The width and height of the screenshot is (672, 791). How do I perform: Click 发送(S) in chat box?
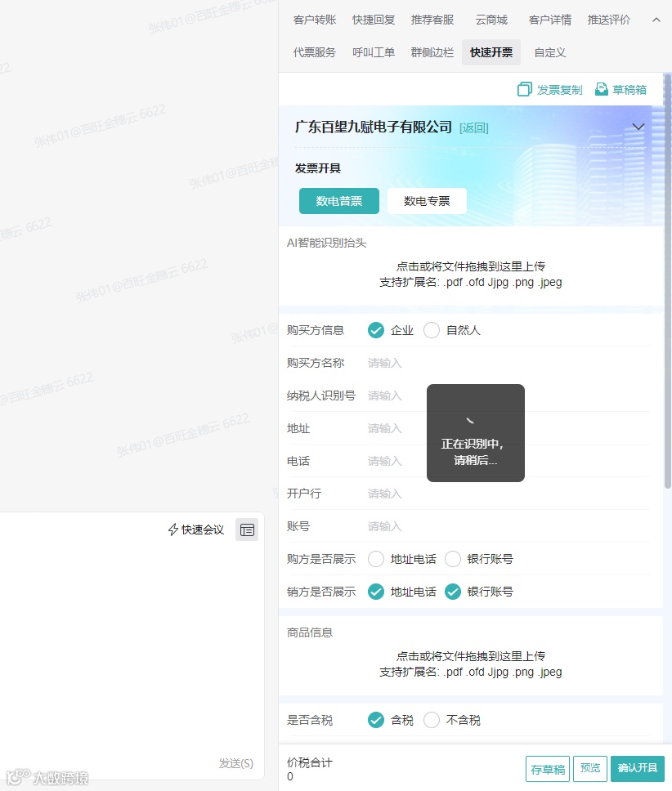[x=235, y=763]
